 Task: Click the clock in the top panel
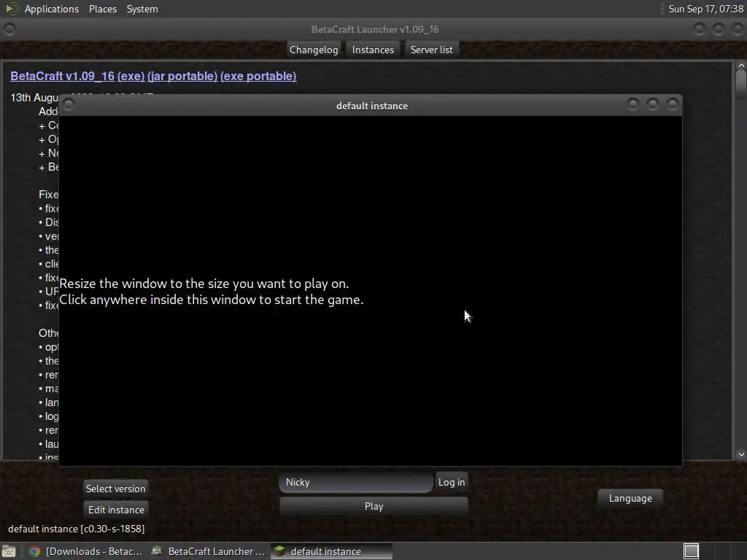pyautogui.click(x=705, y=9)
